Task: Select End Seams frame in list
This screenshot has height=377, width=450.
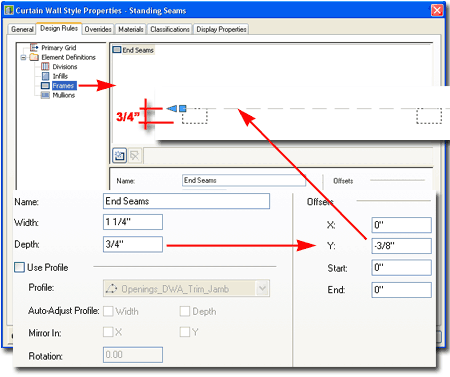Action: tap(134, 50)
